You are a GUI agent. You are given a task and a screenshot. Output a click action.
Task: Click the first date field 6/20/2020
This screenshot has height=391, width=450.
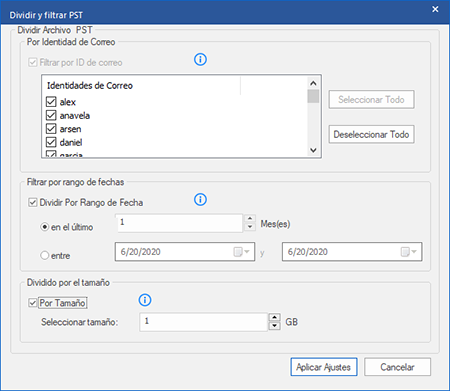click(185, 252)
